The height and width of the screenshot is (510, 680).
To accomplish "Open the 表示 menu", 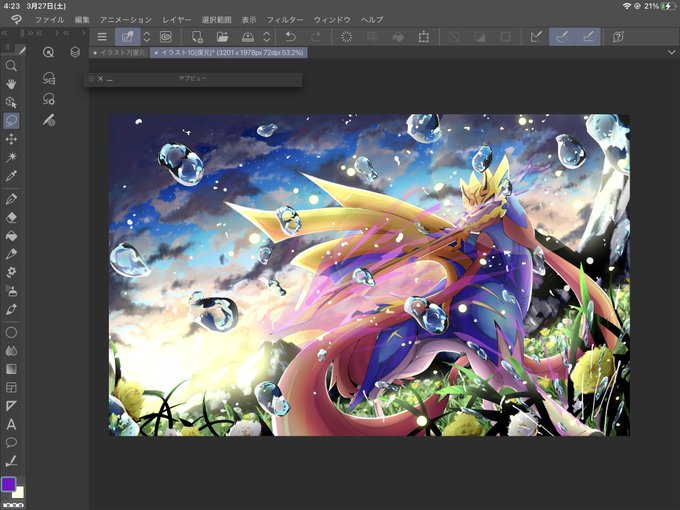I will 249,20.
